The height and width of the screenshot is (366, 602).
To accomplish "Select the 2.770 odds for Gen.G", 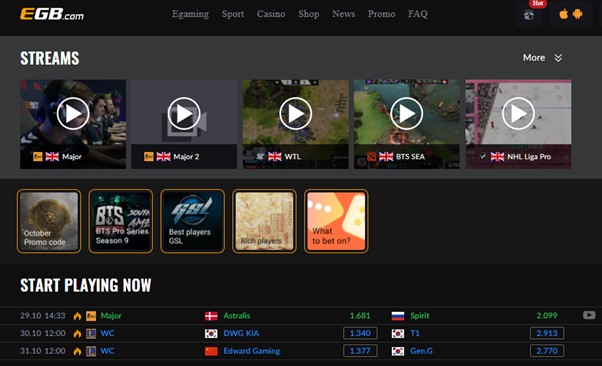I will (547, 351).
